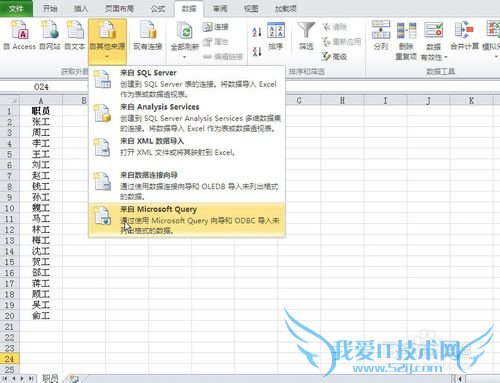500x383 pixels.
Task: Switch to the 职员 sheet tab
Action: [50, 378]
